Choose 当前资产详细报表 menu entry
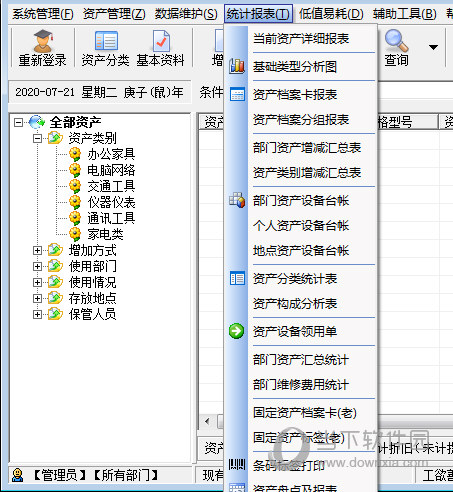The image size is (453, 492). coord(301,39)
